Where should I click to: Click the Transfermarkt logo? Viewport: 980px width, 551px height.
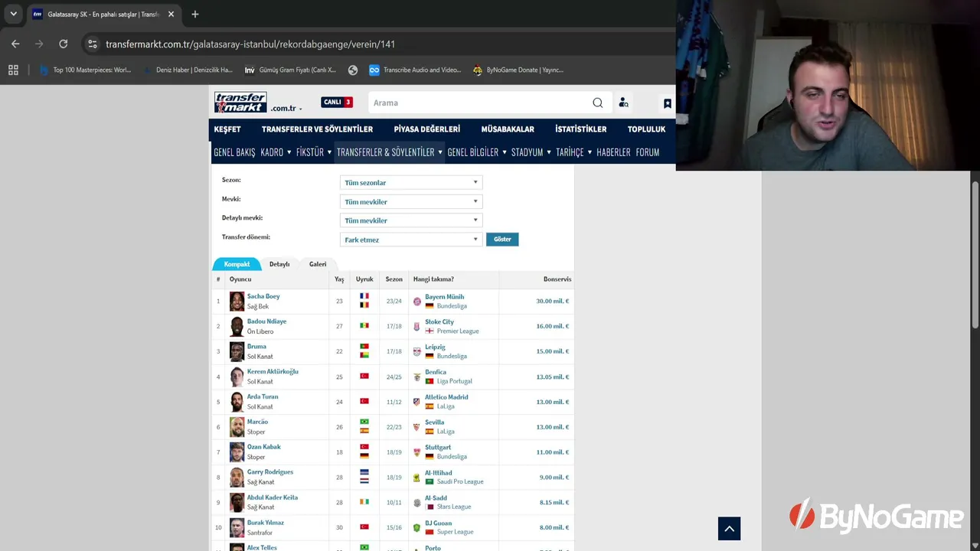[x=240, y=103]
